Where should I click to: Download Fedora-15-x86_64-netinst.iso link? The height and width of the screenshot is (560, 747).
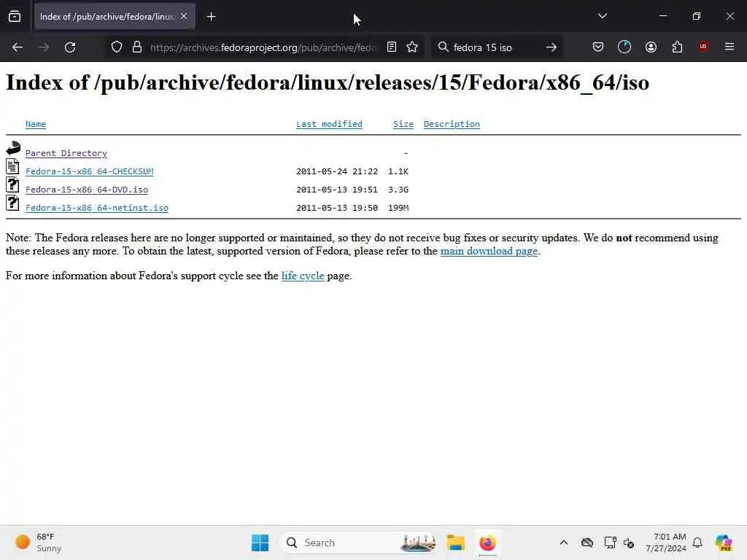click(97, 208)
